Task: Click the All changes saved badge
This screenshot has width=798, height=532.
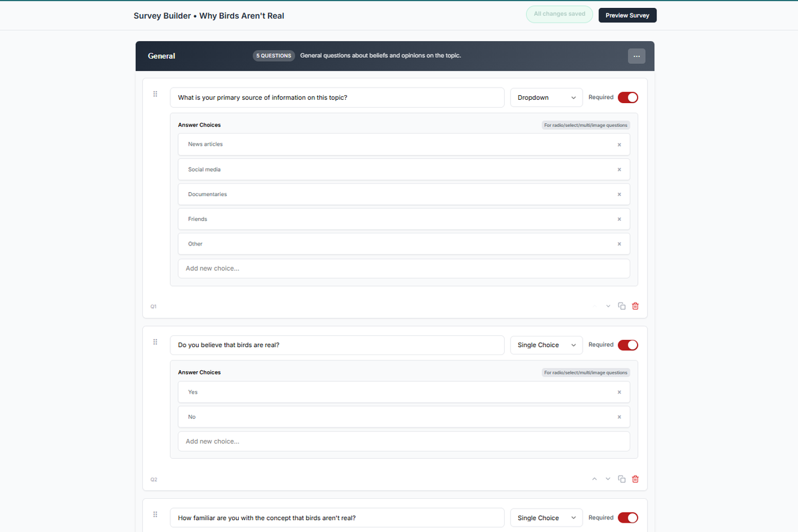Action: tap(559, 14)
